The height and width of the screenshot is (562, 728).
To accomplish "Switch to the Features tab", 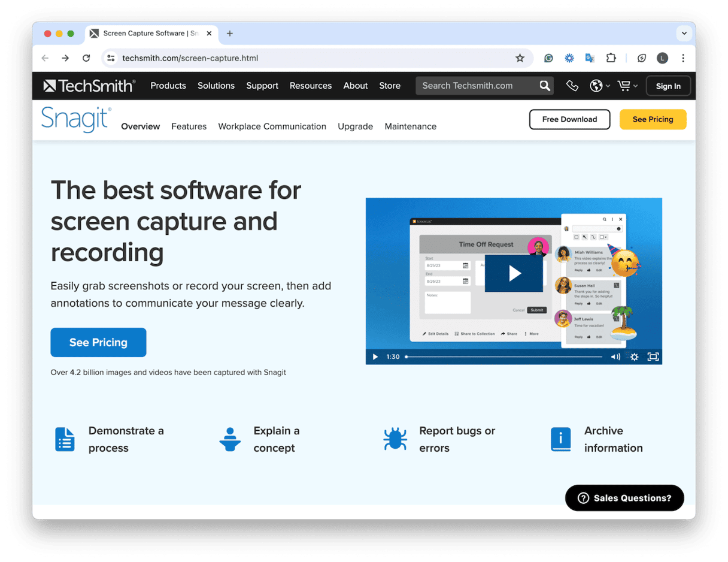I will pos(189,126).
